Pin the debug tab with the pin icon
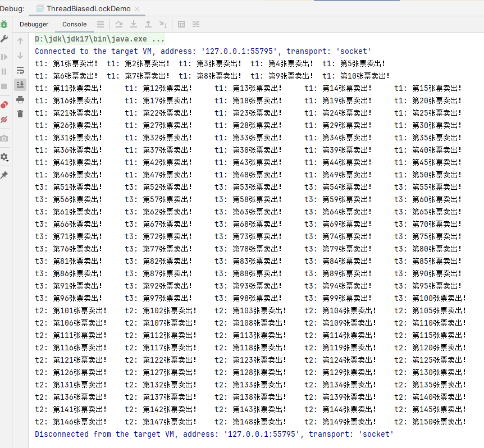This screenshot has width=484, height=448. tap(4, 175)
